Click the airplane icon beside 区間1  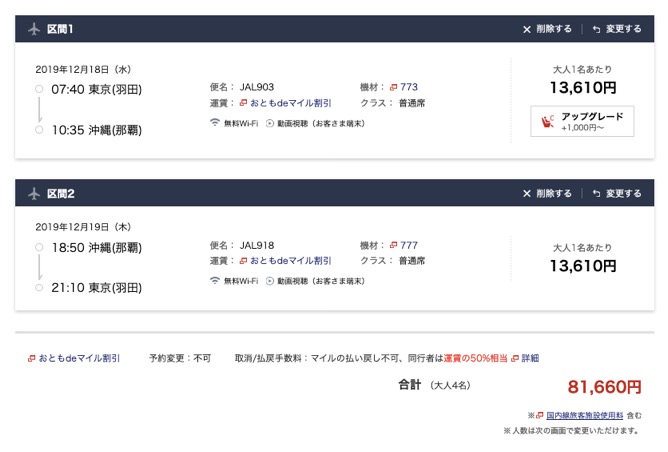33,29
